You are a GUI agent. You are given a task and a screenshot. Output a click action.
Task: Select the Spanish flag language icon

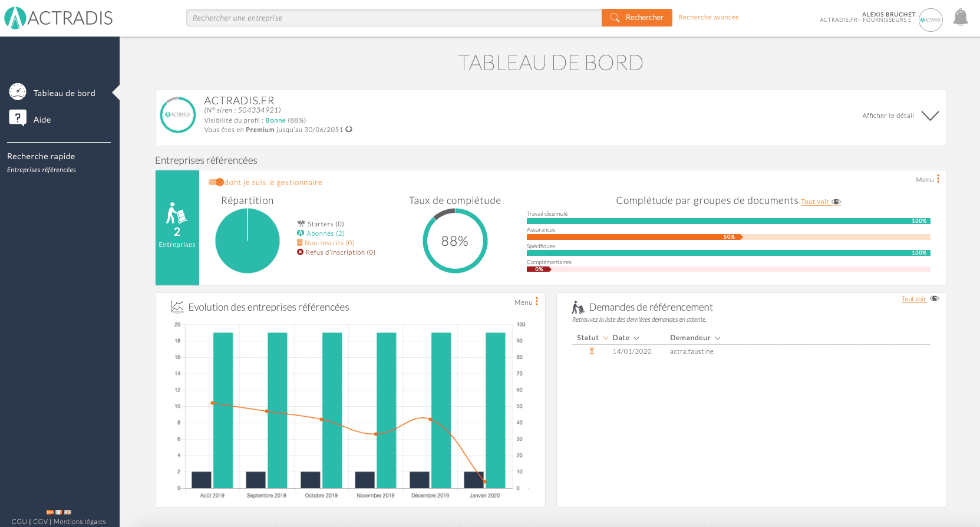click(50, 512)
